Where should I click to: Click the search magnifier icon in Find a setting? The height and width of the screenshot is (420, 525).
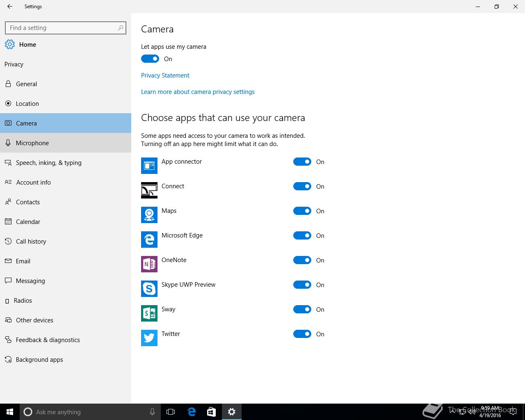click(120, 28)
